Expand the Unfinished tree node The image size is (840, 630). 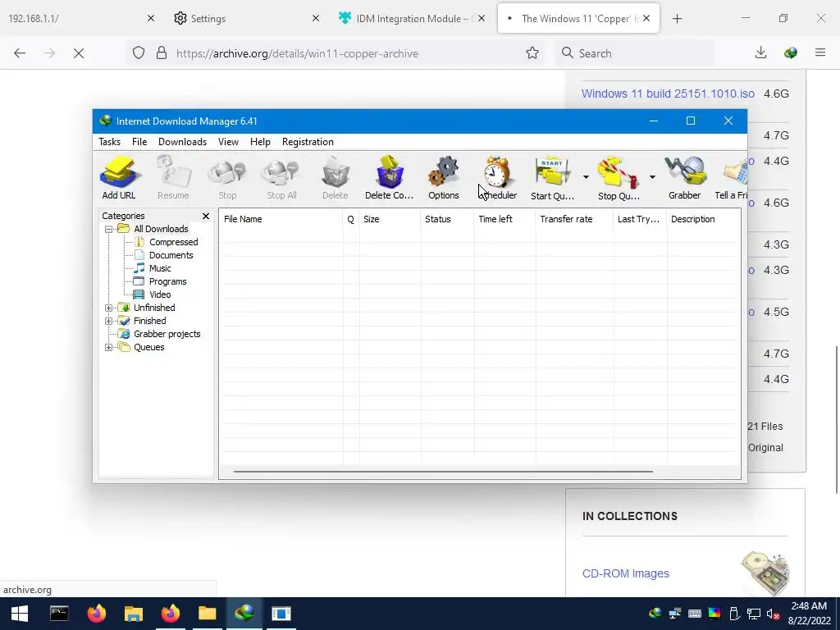(109, 308)
